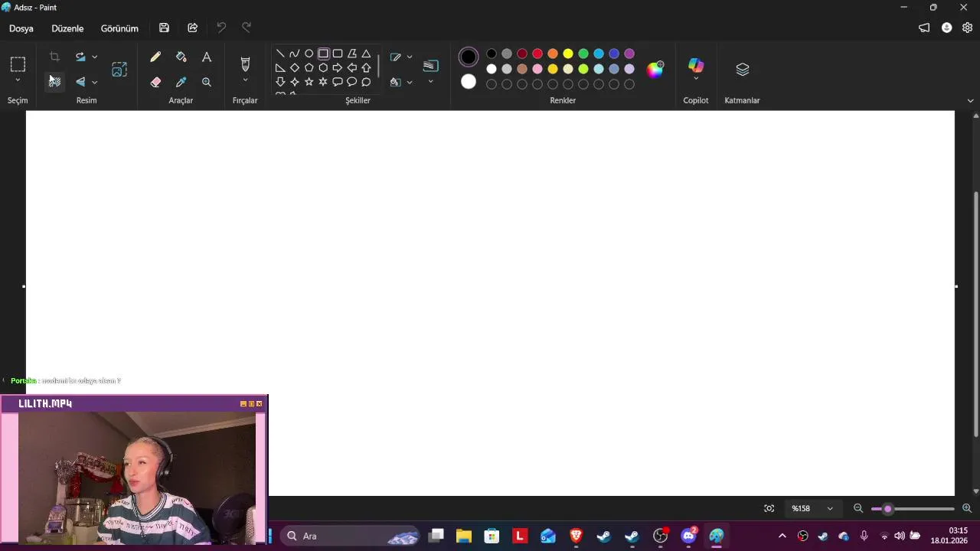The width and height of the screenshot is (980, 551).
Task: Collapse the ribbon with the chevron
Action: click(971, 100)
